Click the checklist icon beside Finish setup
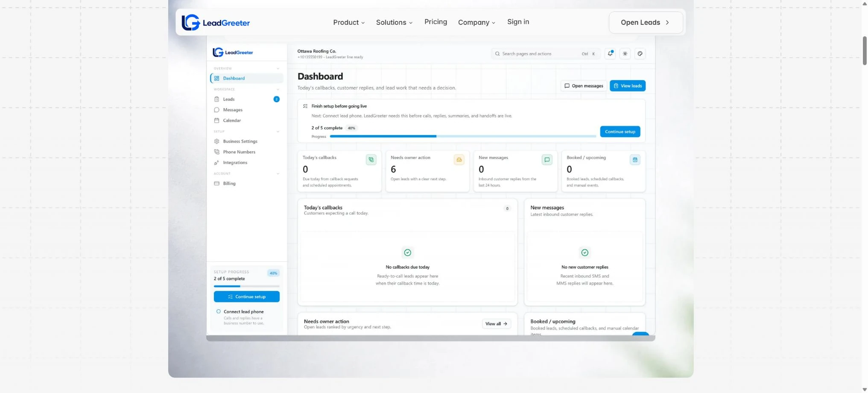868x393 pixels. click(x=305, y=106)
